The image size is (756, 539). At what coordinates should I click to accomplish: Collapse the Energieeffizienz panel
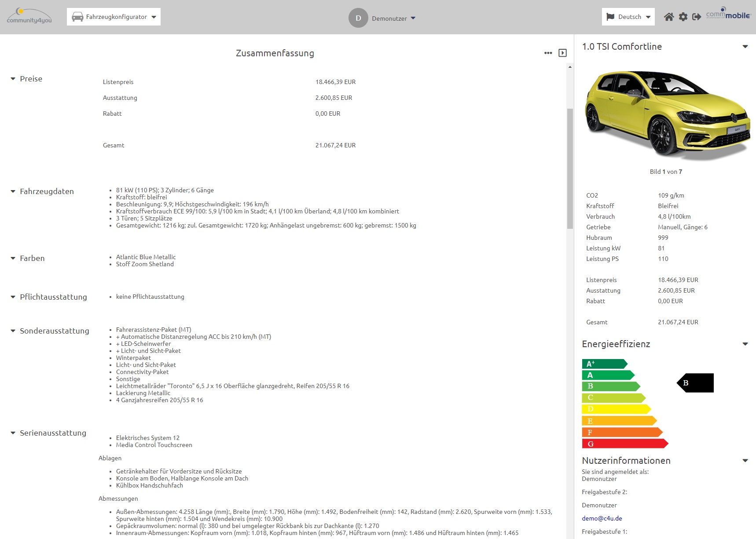tap(745, 344)
